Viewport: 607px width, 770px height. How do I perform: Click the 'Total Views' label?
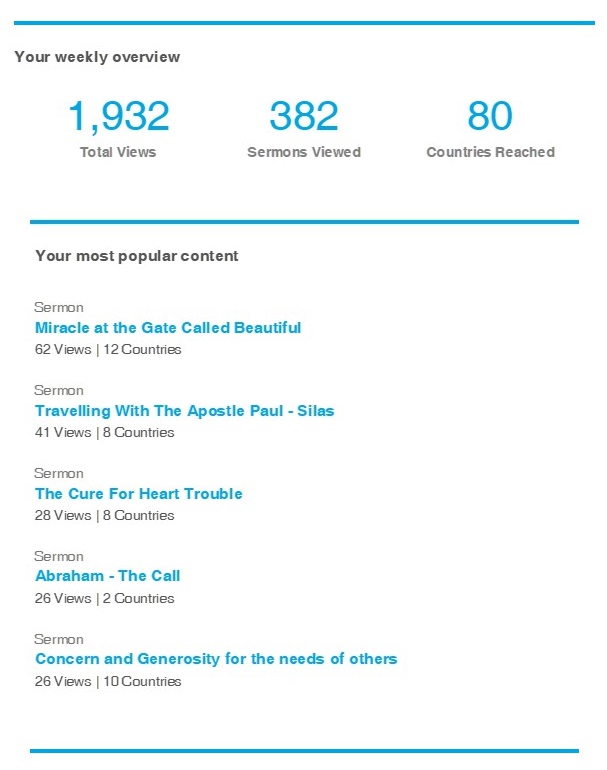pos(118,153)
